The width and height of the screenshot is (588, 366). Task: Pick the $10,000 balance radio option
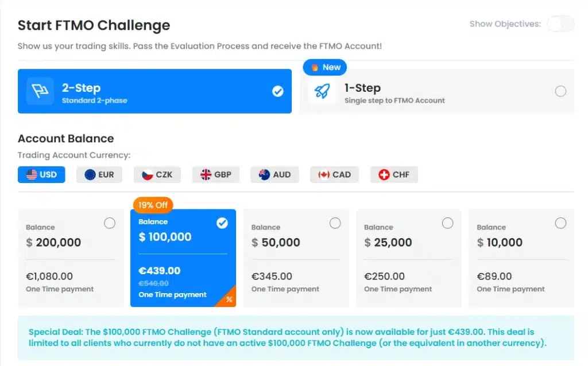[560, 223]
